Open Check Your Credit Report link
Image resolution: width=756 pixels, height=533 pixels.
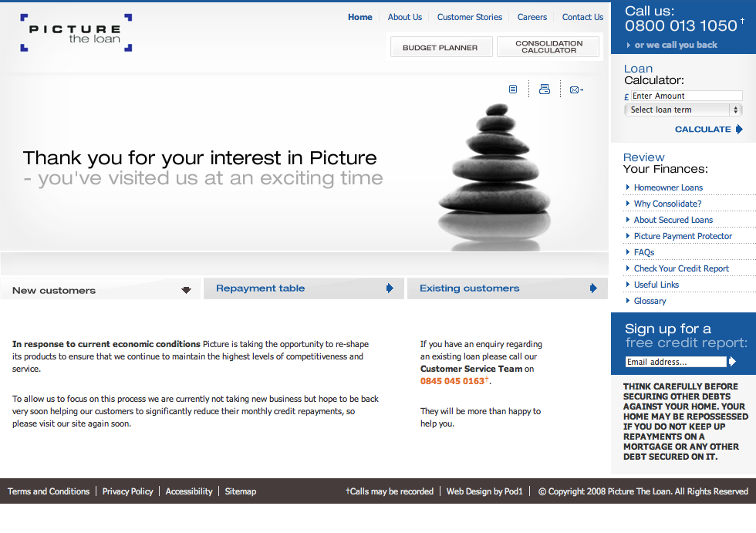pos(681,268)
